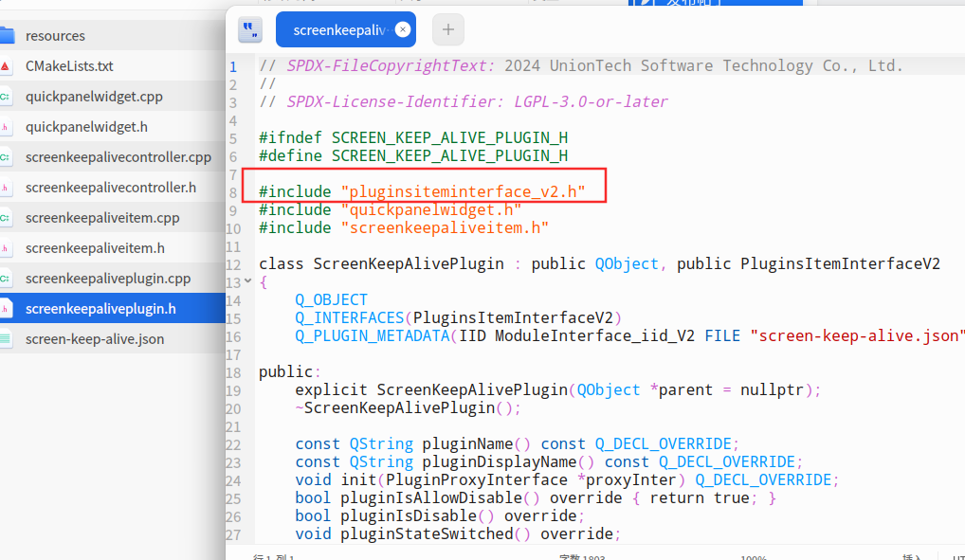Collapse the class body fold arrow
This screenshot has height=560, width=965.
point(248,280)
